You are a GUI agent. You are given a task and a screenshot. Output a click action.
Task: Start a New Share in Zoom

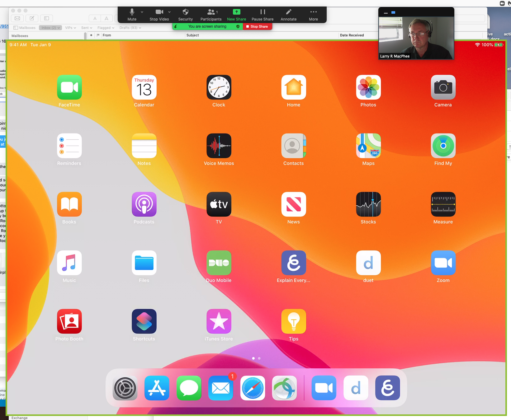237,15
